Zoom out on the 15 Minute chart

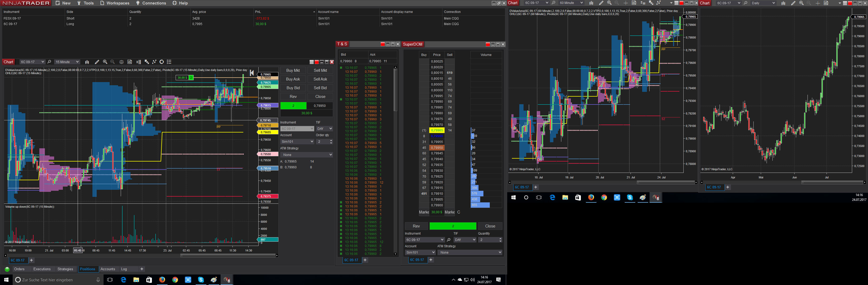(x=113, y=62)
